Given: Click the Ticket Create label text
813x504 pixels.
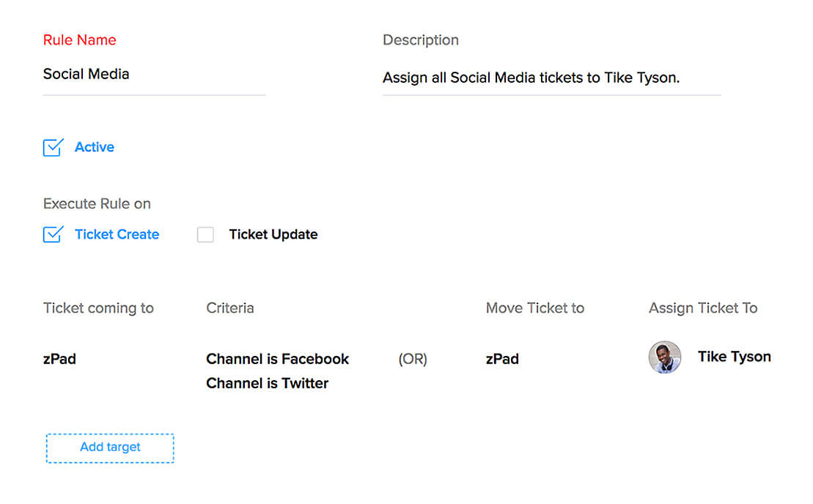Looking at the screenshot, I should point(117,234).
